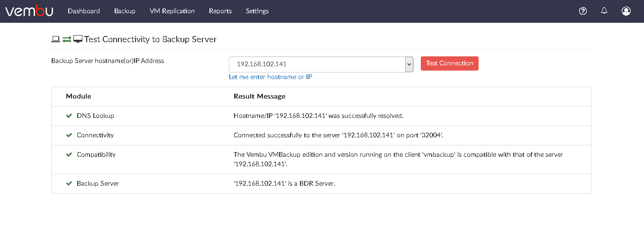Open the Backup menu
Screen dimensions: 644x225
pos(125,11)
